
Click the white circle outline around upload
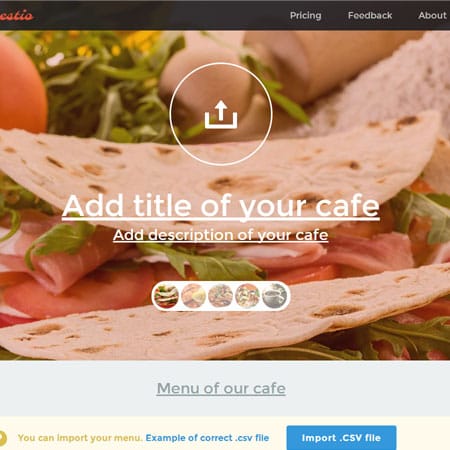tap(221, 114)
